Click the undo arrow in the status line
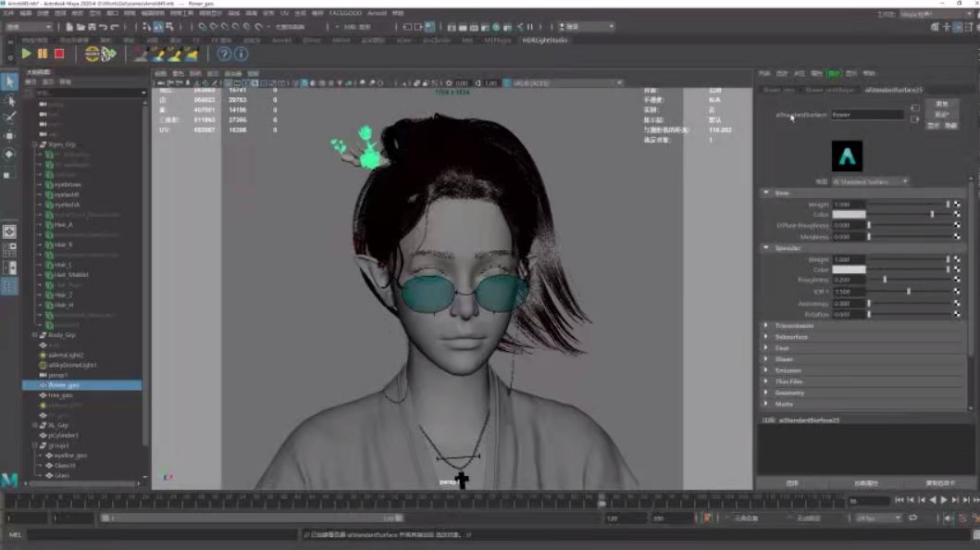The width and height of the screenshot is (980, 550). tap(103, 27)
